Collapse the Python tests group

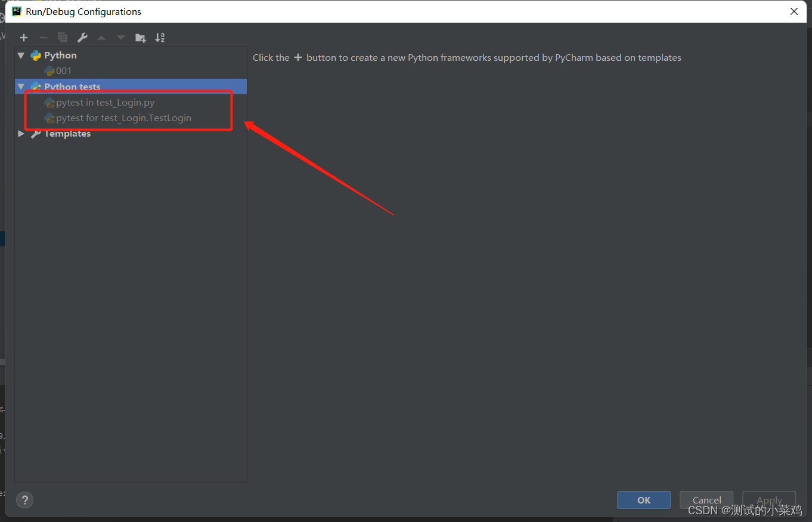[x=20, y=87]
